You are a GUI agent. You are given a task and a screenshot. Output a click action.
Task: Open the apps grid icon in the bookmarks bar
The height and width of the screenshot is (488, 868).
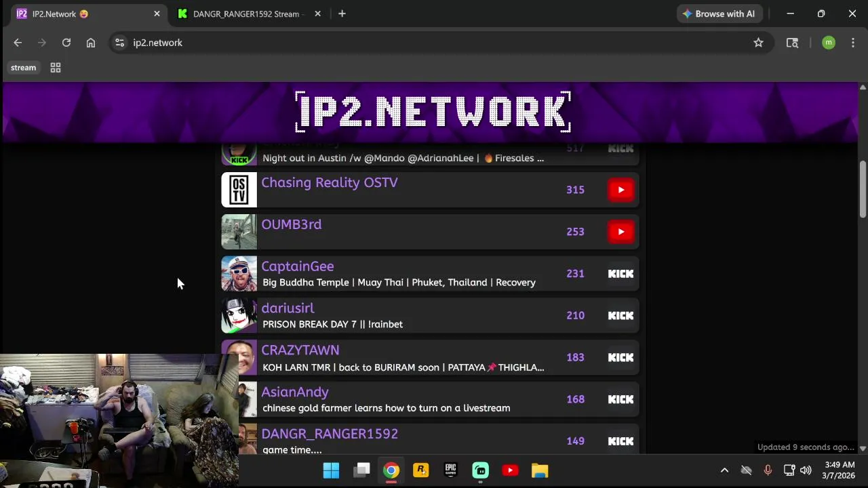click(56, 68)
